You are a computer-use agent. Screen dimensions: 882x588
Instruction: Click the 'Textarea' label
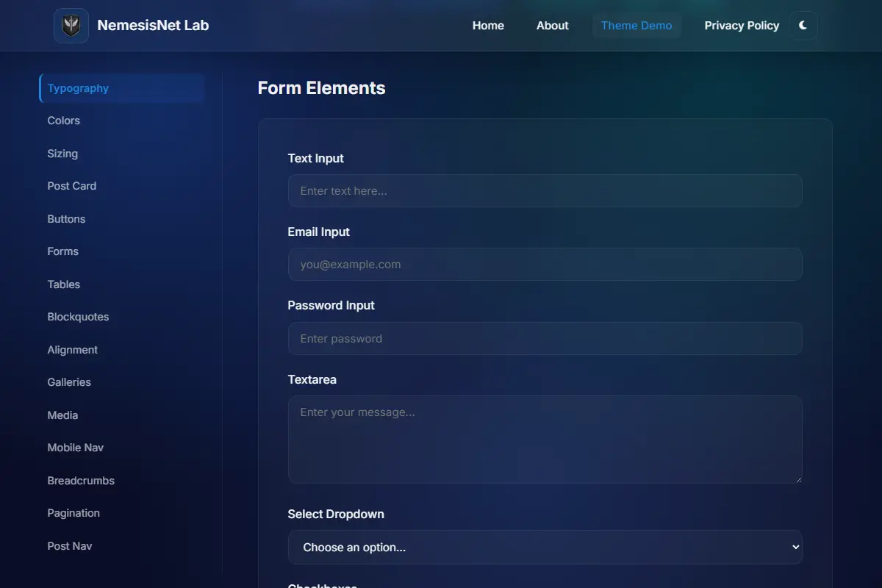(x=312, y=380)
